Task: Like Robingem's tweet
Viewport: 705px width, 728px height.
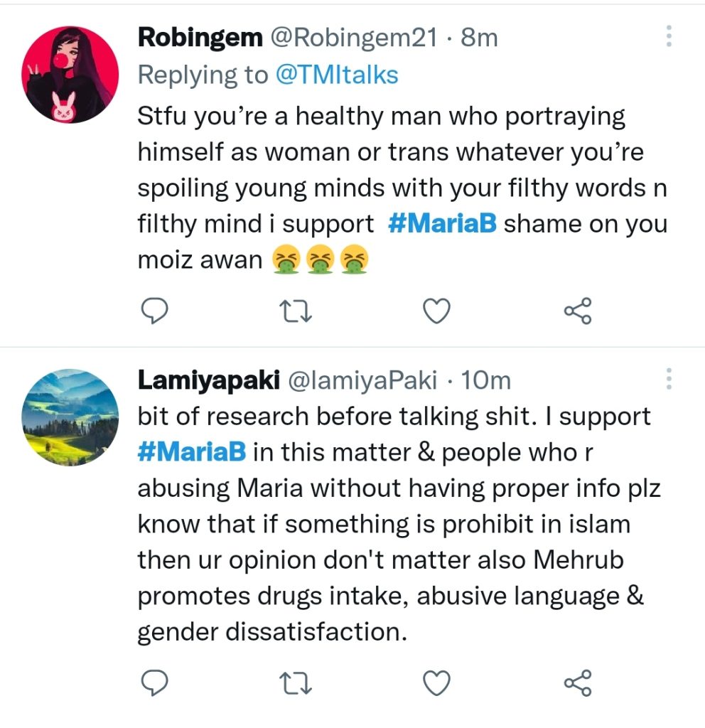Action: click(x=436, y=310)
